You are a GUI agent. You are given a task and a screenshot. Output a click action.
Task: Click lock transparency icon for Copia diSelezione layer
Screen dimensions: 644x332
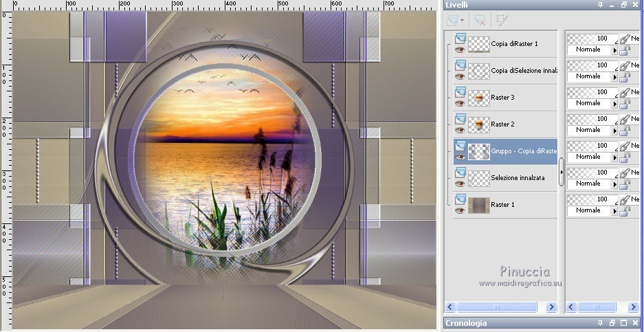pyautogui.click(x=625, y=77)
